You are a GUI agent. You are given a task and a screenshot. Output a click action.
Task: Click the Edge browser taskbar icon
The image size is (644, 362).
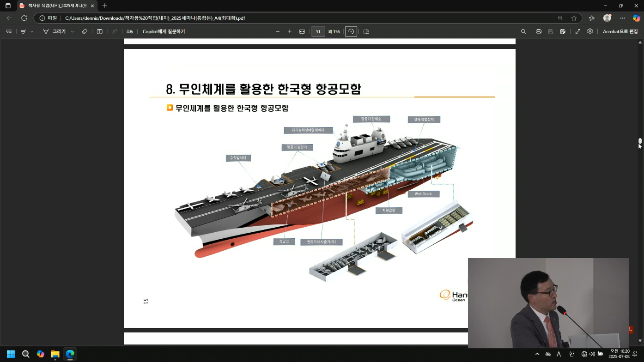click(70, 354)
